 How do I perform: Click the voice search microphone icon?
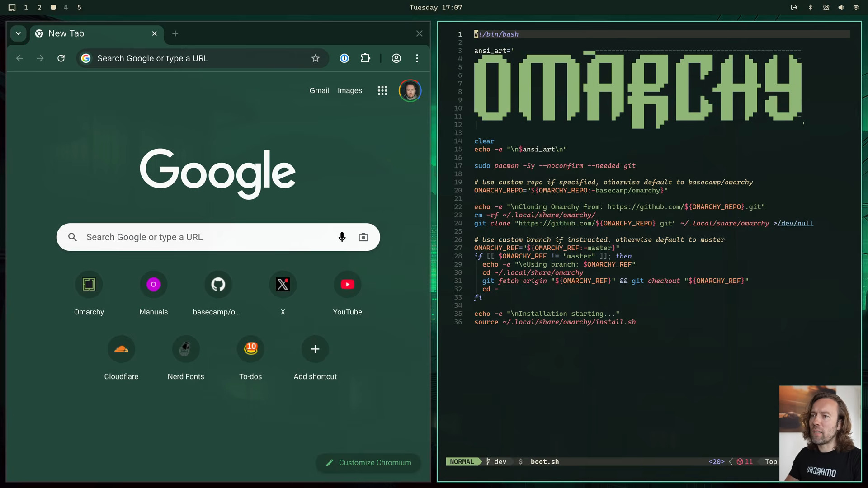(x=342, y=237)
